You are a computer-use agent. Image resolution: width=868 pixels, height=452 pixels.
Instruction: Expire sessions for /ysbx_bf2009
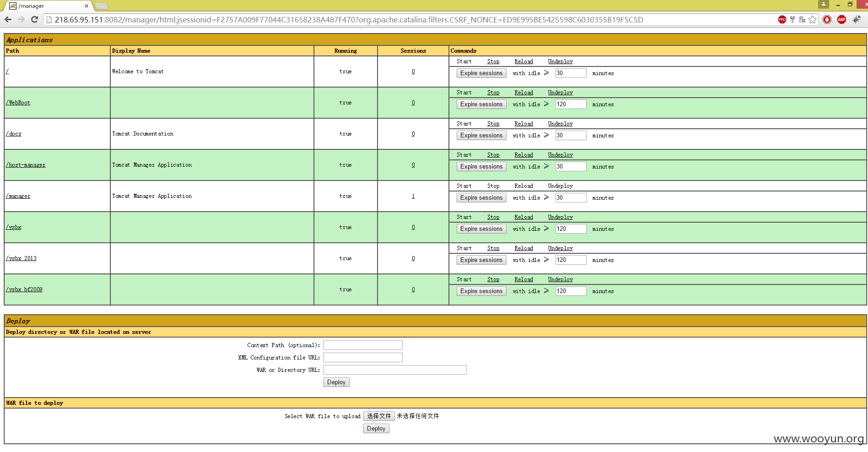pos(481,291)
